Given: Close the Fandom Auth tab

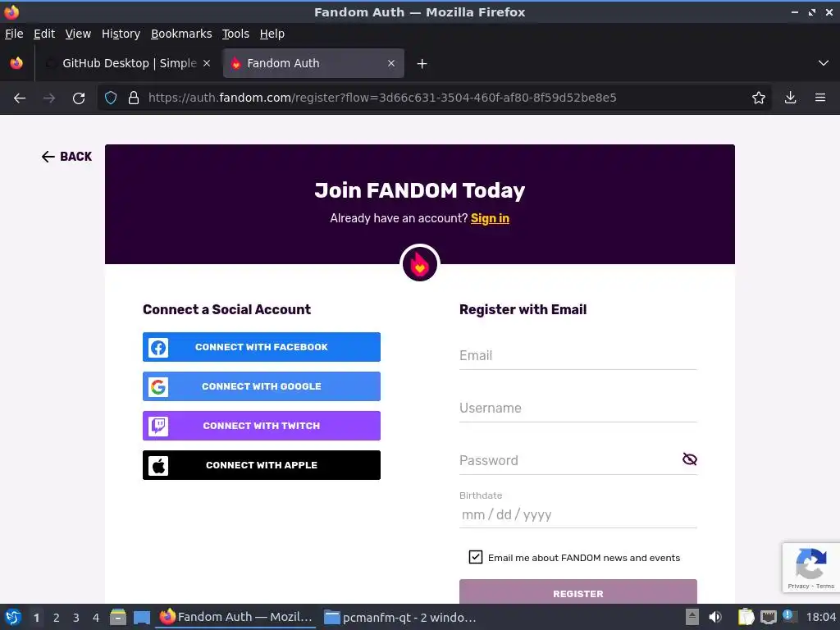Looking at the screenshot, I should pyautogui.click(x=391, y=63).
